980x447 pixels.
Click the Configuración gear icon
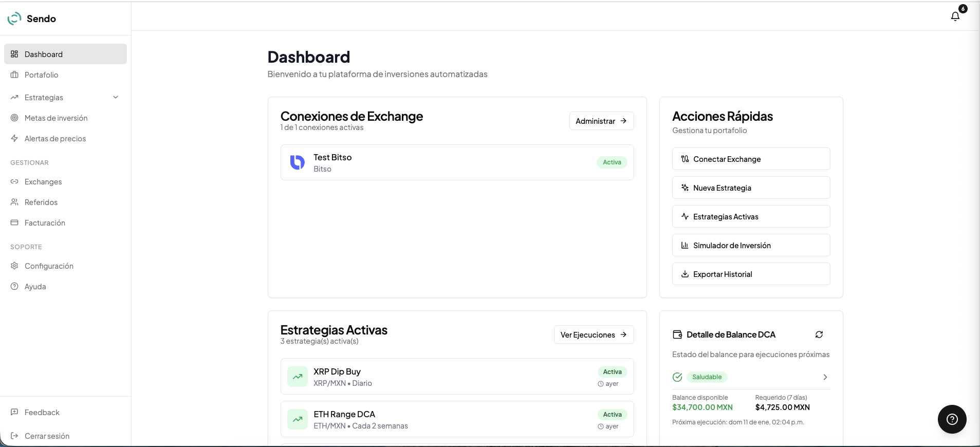(14, 266)
